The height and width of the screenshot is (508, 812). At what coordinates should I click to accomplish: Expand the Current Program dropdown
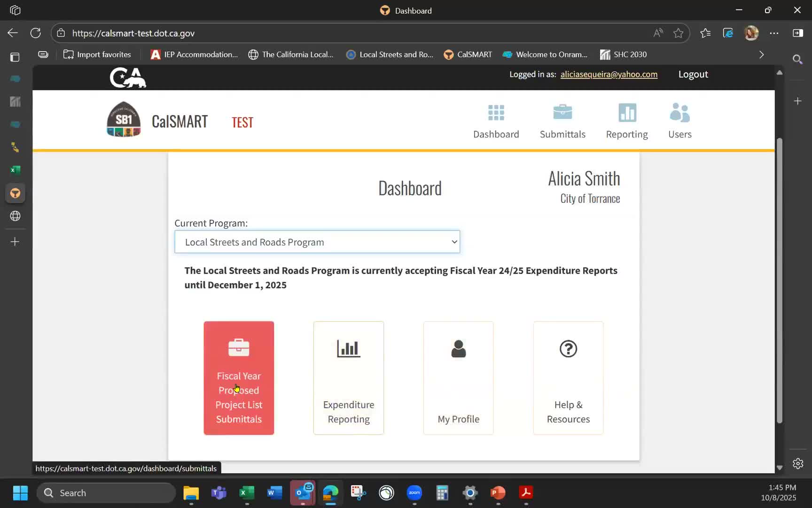317,242
